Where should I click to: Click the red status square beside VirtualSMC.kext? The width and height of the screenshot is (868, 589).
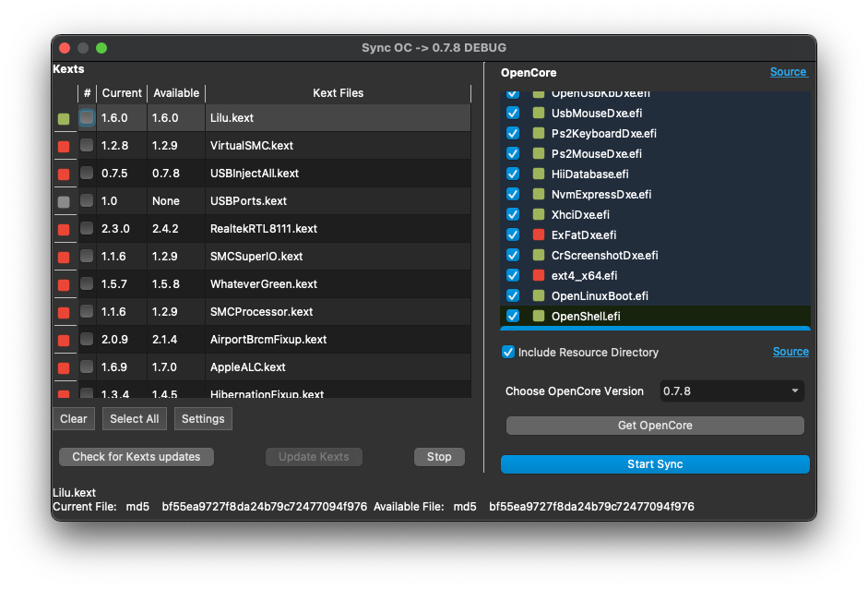(x=64, y=146)
